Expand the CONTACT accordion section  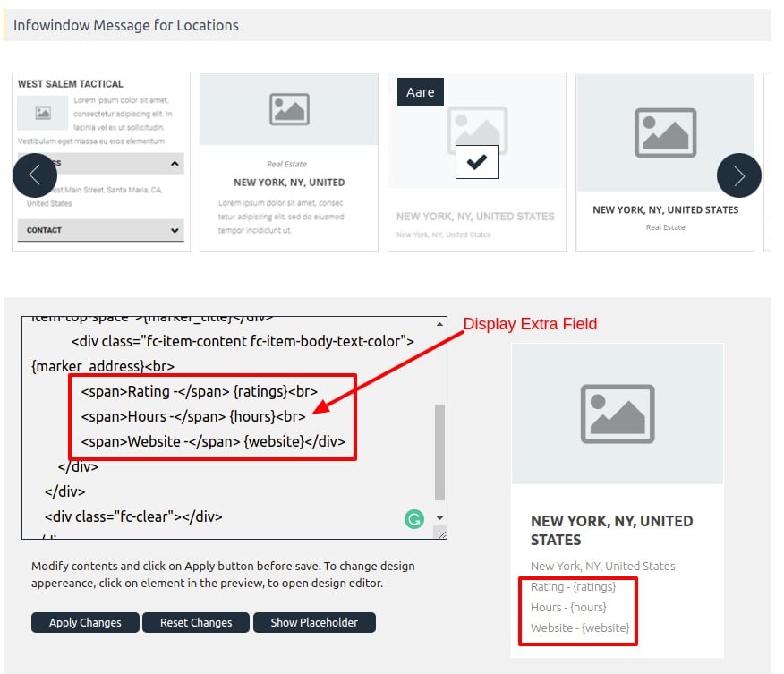(x=100, y=230)
